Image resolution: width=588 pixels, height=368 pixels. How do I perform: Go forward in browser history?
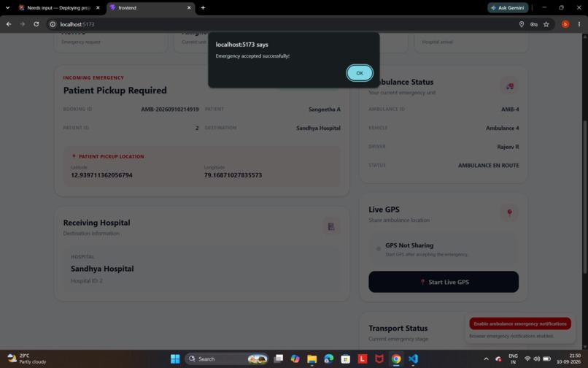[23, 24]
